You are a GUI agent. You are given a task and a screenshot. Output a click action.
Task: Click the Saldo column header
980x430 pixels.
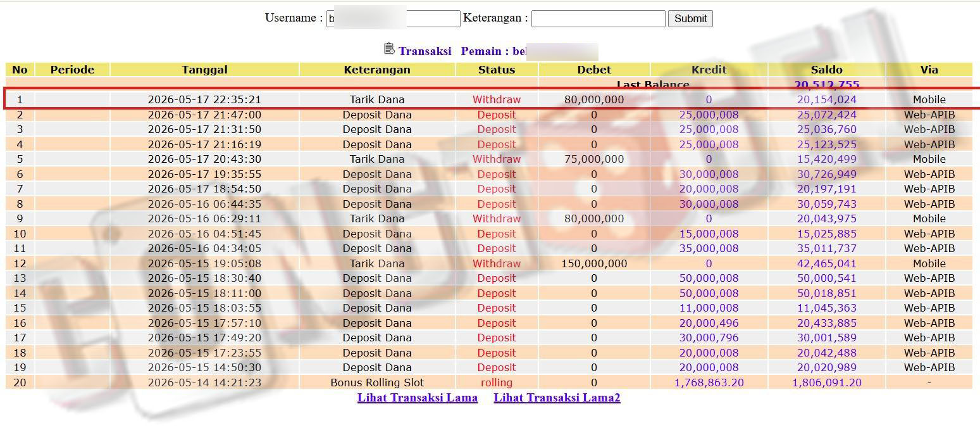(x=826, y=70)
